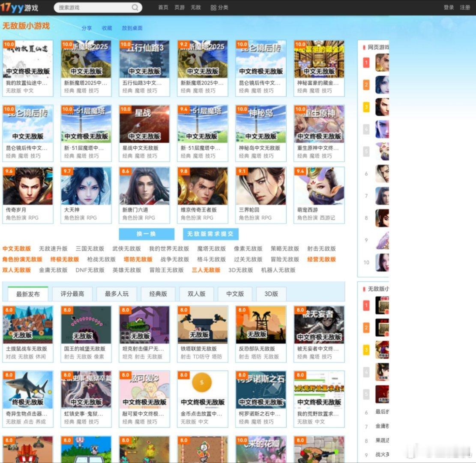476x463 pixels.
Task: Click the 分享 share link
Action: [87, 28]
